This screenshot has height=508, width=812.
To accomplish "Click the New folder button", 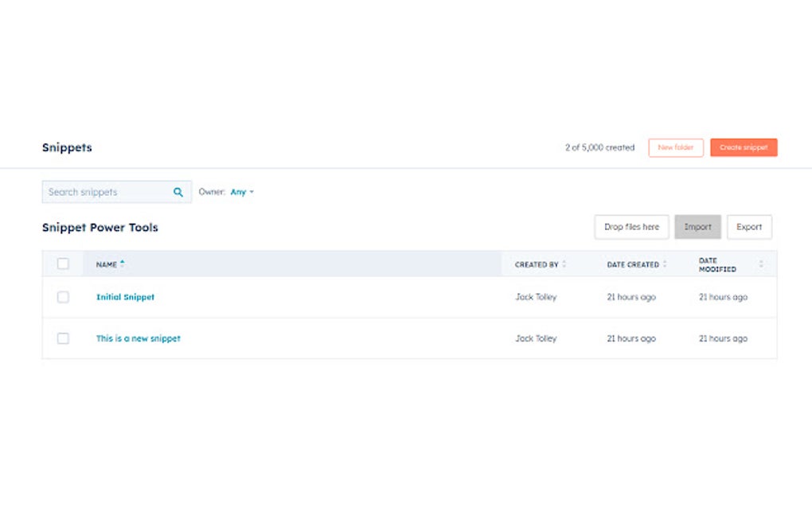I will click(x=675, y=147).
